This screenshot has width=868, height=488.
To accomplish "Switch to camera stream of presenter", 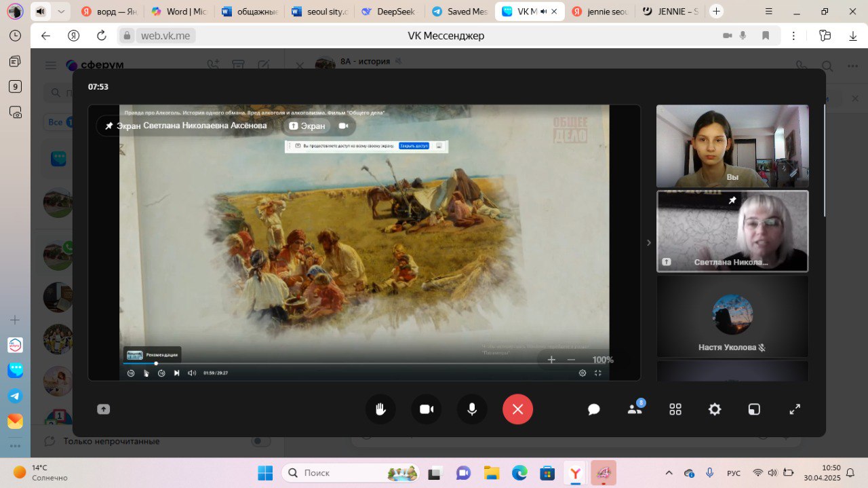I will tap(344, 126).
